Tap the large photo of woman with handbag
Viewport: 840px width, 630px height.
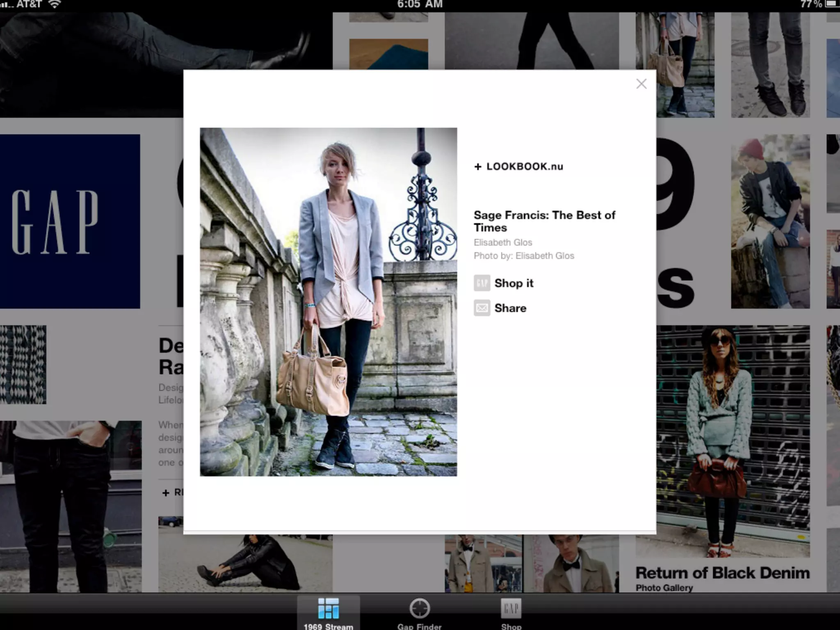[x=328, y=301]
